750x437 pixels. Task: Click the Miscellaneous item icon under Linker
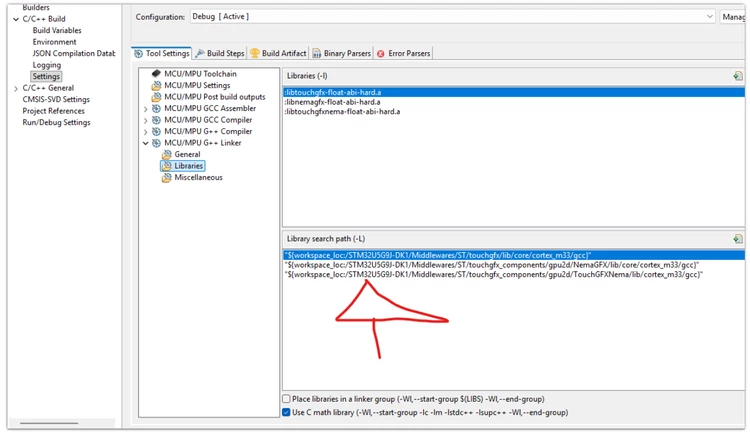tap(166, 177)
